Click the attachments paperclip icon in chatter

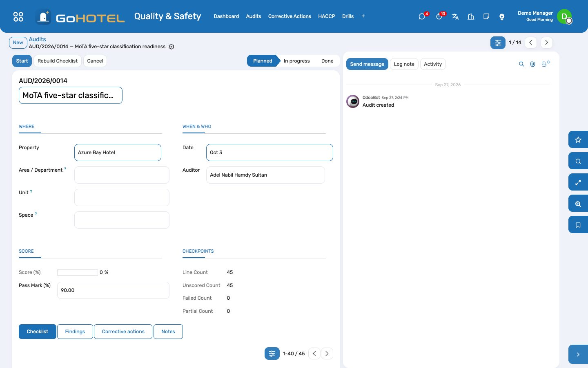pyautogui.click(x=533, y=64)
